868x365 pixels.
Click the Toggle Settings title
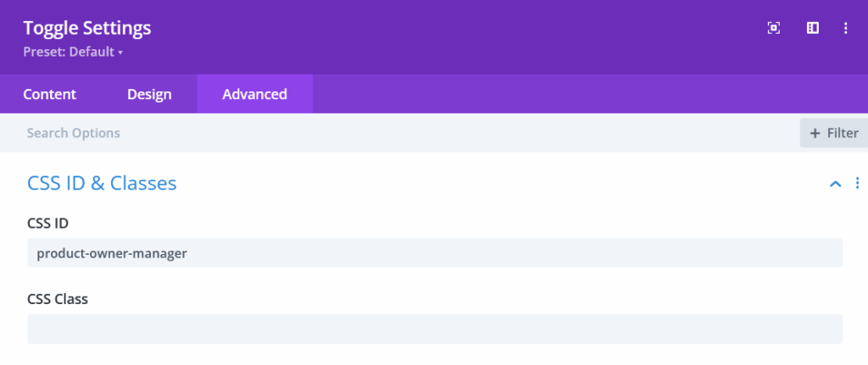(86, 28)
